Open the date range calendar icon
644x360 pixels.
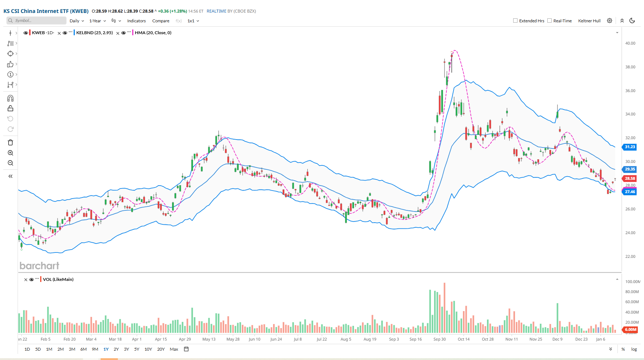(186, 349)
